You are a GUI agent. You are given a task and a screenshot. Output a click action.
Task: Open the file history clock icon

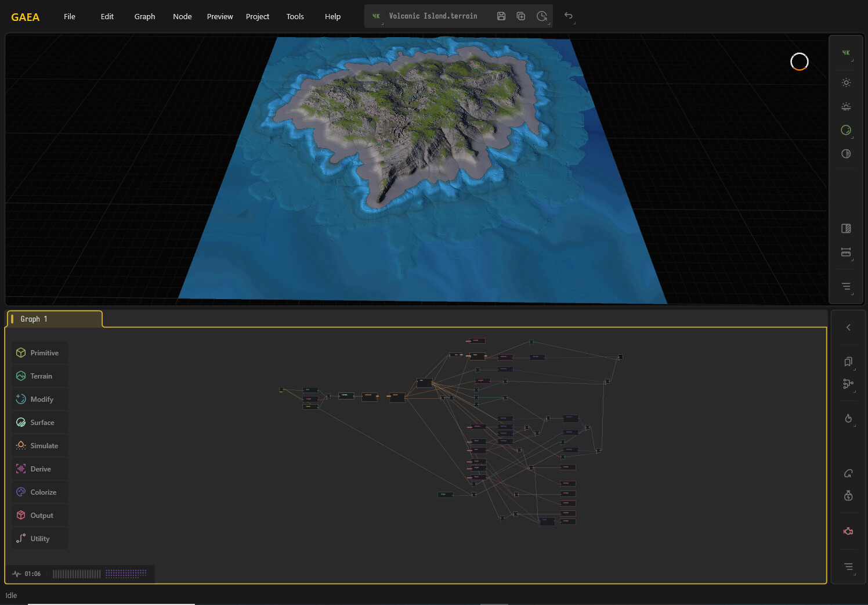point(542,16)
